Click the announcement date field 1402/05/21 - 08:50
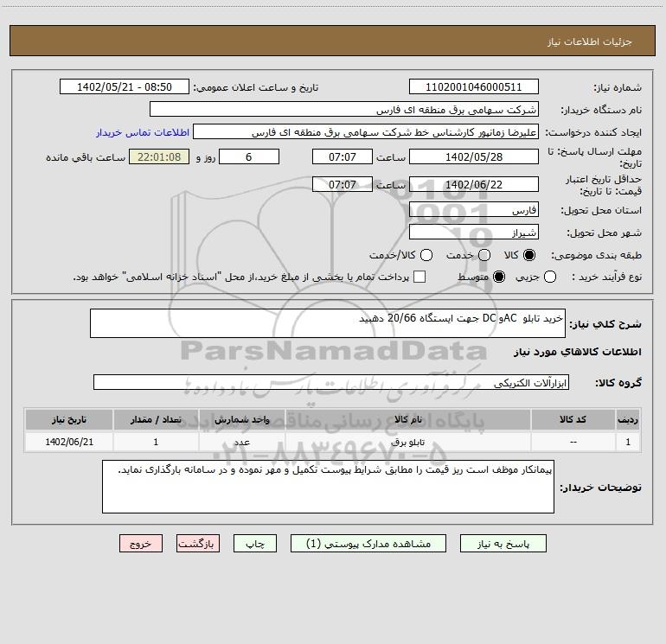This screenshot has width=666, height=644. click(125, 86)
